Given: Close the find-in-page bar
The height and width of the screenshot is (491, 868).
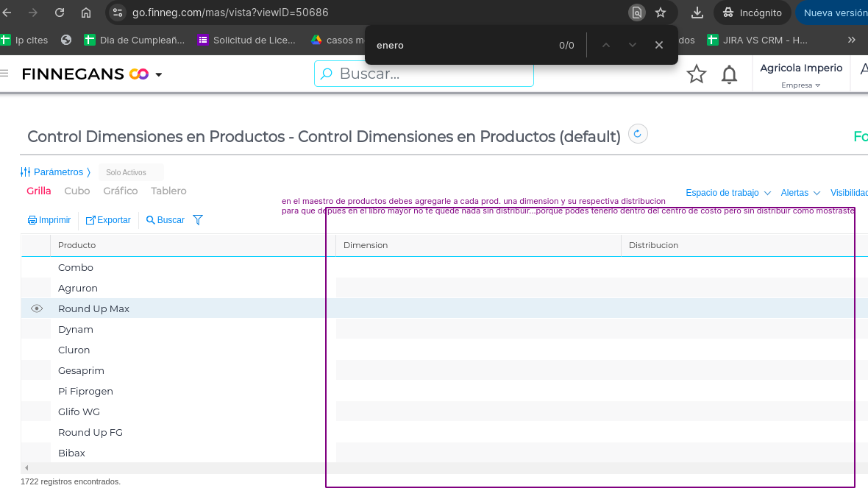Looking at the screenshot, I should point(659,45).
